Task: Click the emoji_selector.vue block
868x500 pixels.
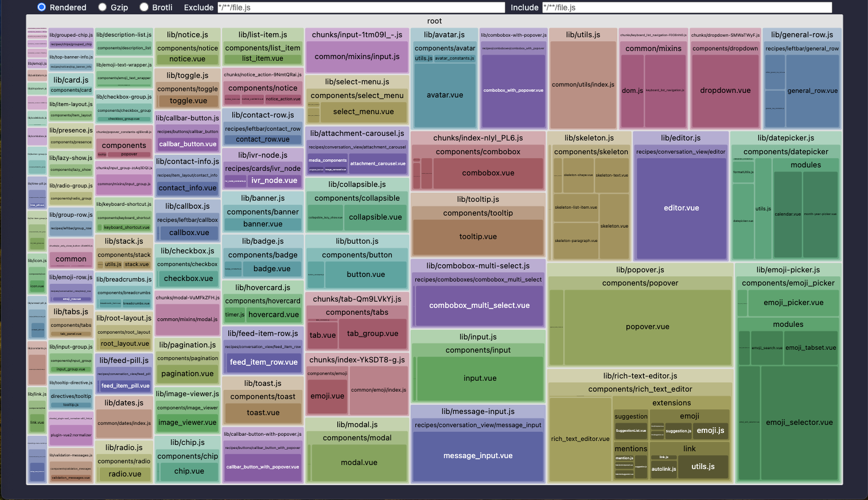Action: (799, 423)
